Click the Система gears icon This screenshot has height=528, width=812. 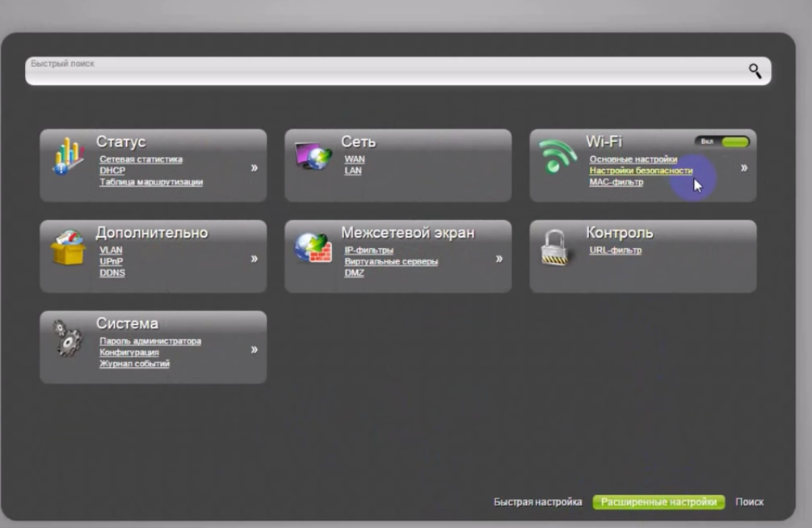click(68, 338)
